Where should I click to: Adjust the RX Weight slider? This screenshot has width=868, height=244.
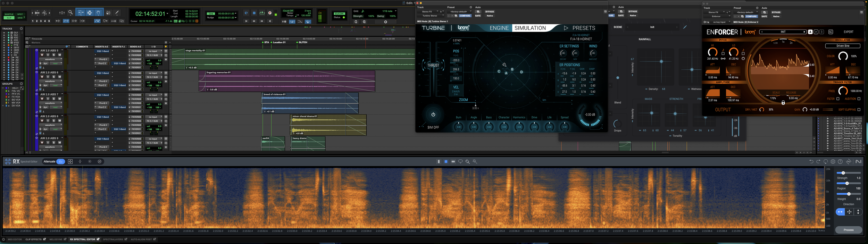point(849,194)
